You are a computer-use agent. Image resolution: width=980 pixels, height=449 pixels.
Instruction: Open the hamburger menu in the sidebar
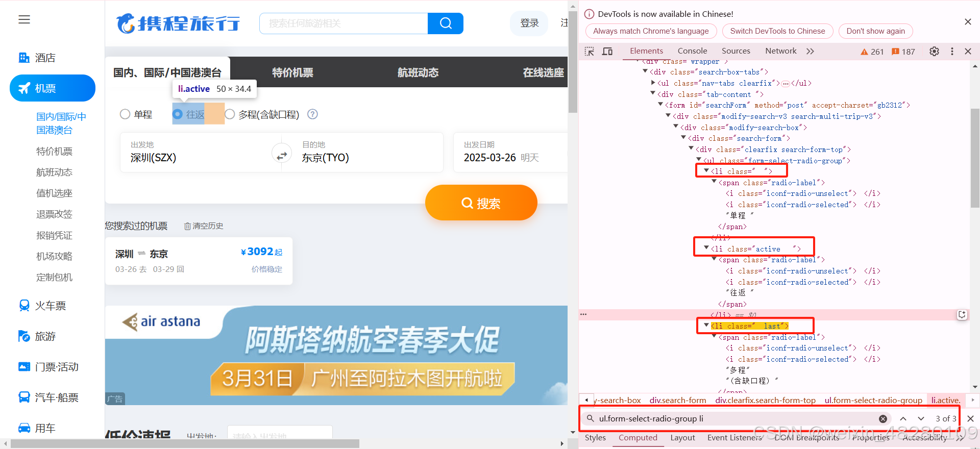click(24, 20)
